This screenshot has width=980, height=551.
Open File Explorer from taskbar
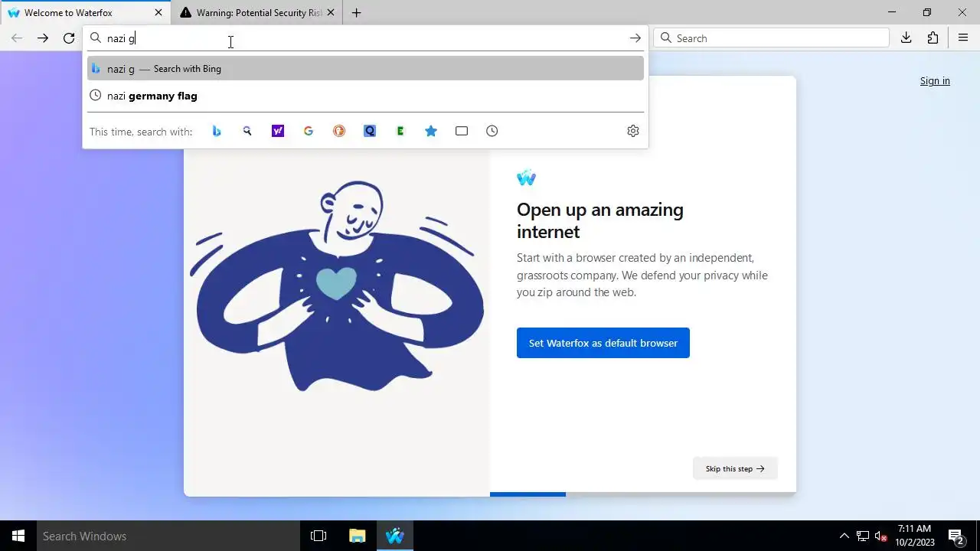357,536
